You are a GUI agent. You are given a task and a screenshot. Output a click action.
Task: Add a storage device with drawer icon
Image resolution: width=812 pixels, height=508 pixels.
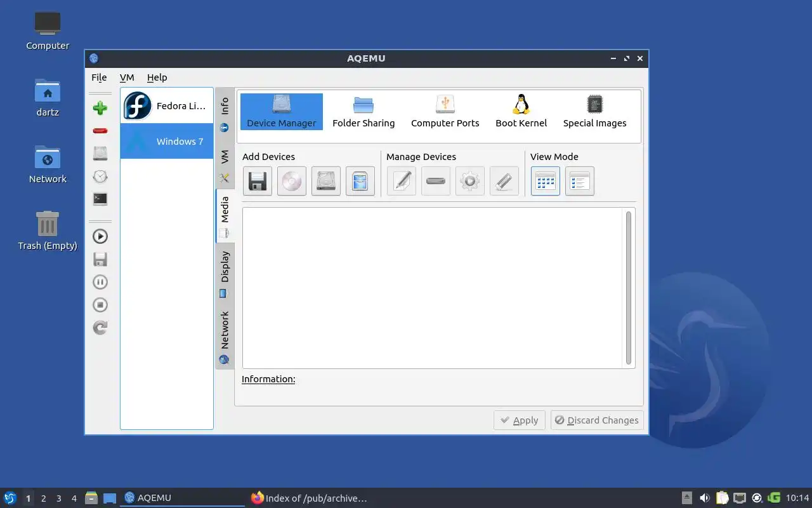[360, 181]
